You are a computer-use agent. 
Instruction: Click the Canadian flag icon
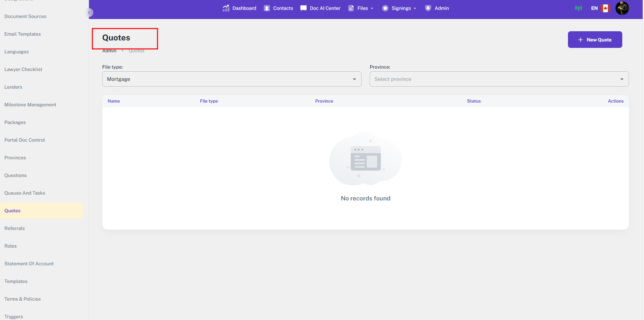(605, 8)
